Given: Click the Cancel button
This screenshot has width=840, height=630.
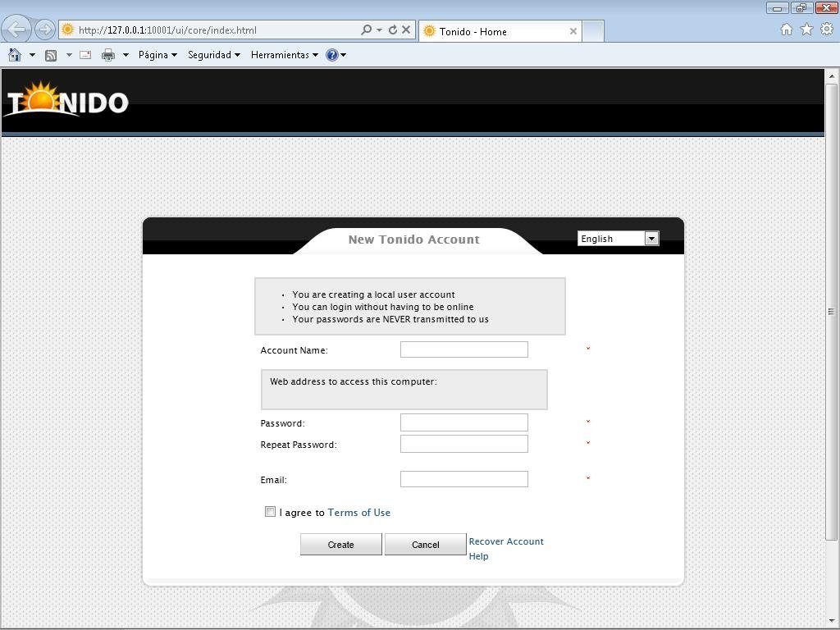Looking at the screenshot, I should pos(426,545).
